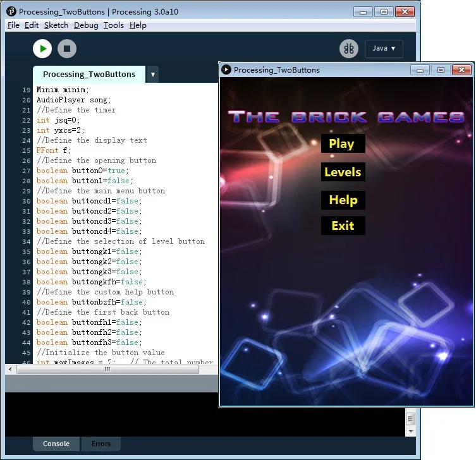Click the sketch window's title bar icon

226,70
